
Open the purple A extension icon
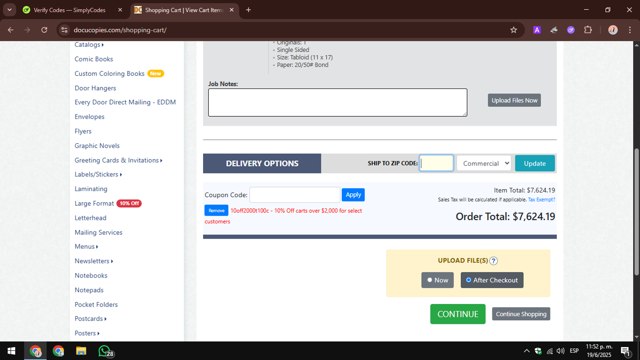click(537, 30)
